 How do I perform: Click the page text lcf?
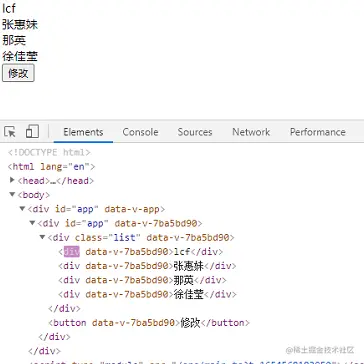point(9,9)
